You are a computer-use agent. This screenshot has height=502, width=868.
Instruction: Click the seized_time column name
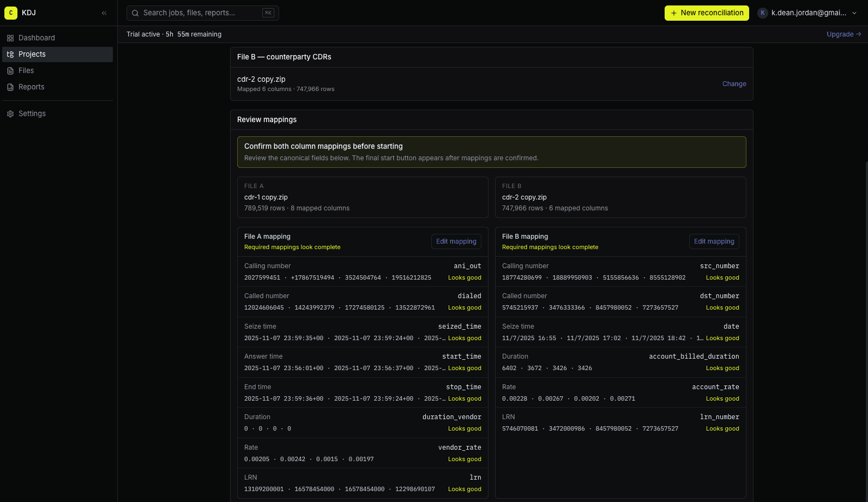pos(460,326)
